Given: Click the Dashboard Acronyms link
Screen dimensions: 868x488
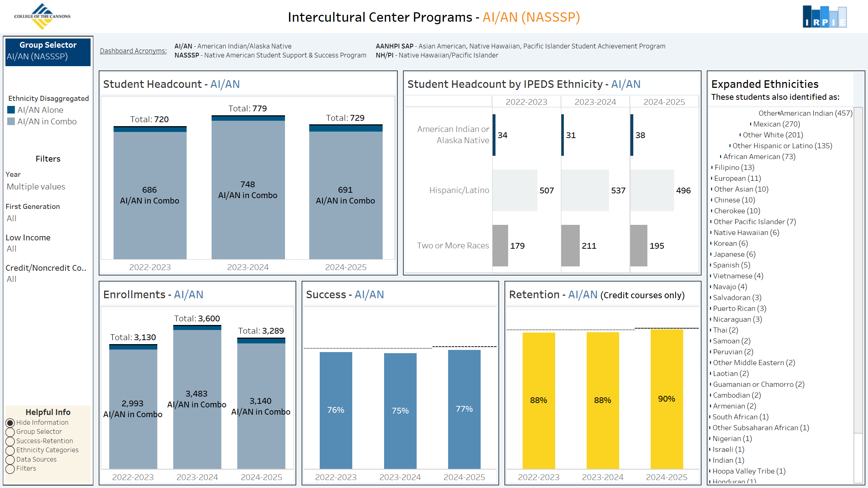Looking at the screenshot, I should [133, 51].
